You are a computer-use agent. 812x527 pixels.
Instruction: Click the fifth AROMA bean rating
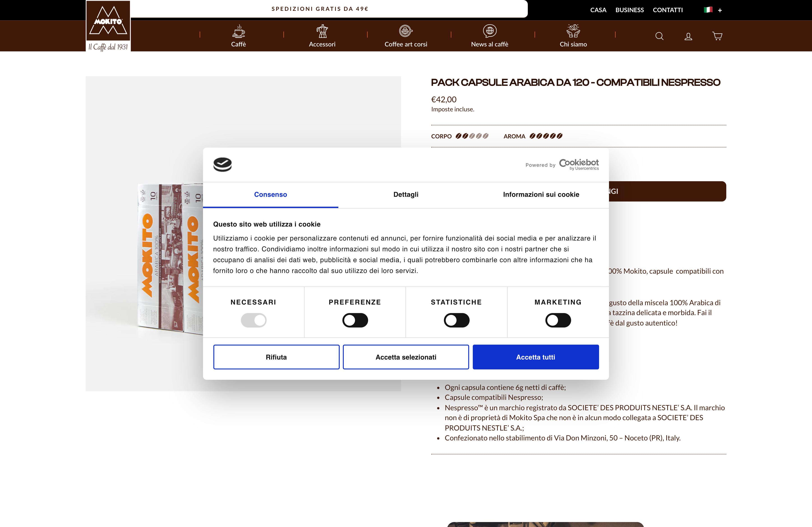coord(560,136)
